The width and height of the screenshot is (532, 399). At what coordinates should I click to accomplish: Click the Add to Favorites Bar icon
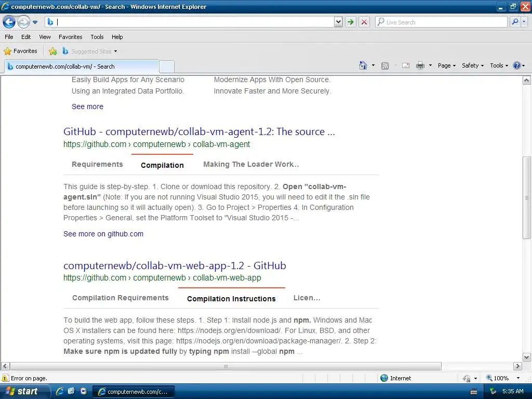[53, 51]
